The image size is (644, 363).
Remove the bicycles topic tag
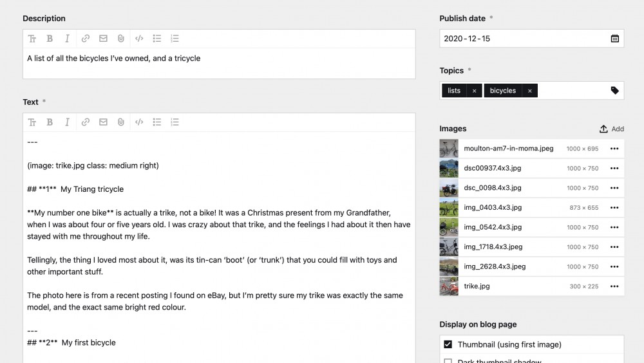[x=529, y=91]
